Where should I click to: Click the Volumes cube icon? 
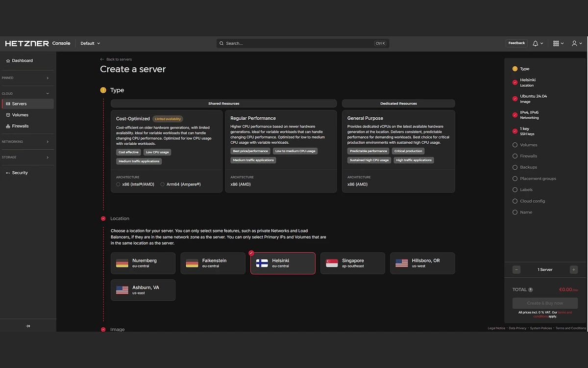click(8, 115)
